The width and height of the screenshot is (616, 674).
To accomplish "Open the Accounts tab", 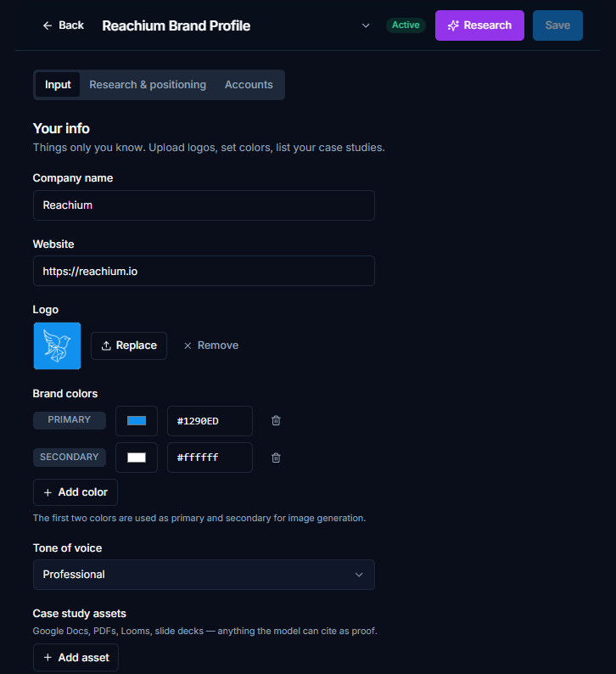I will pyautogui.click(x=249, y=85).
